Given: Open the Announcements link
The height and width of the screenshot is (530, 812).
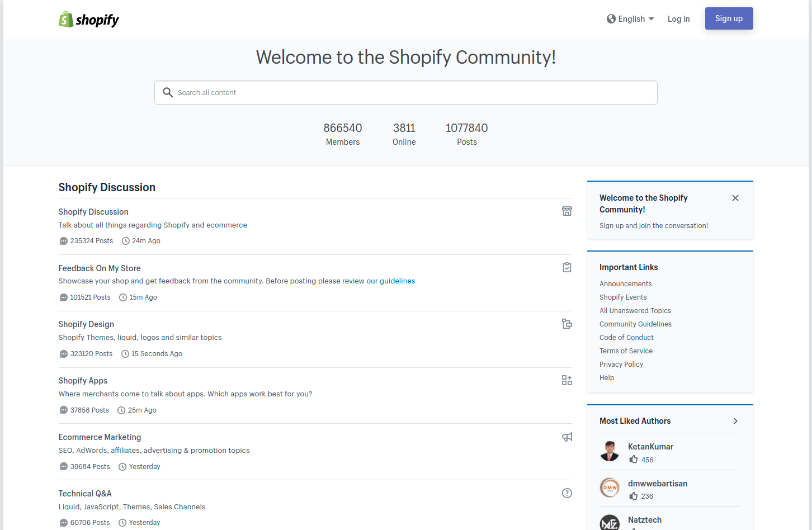Looking at the screenshot, I should click(625, 284).
